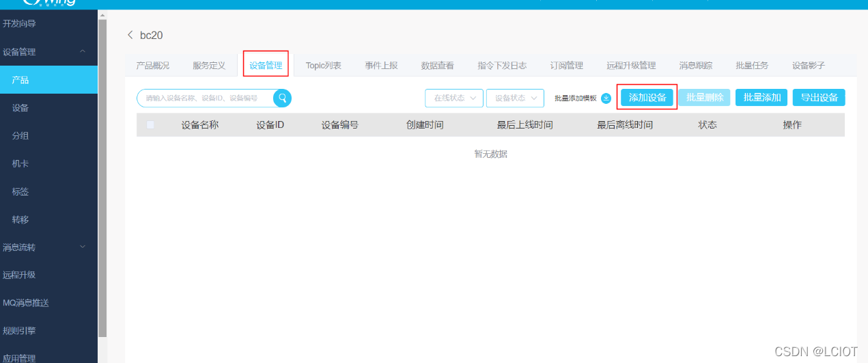Click the 最后上线时间 column header
The width and height of the screenshot is (868, 363).
click(x=525, y=125)
